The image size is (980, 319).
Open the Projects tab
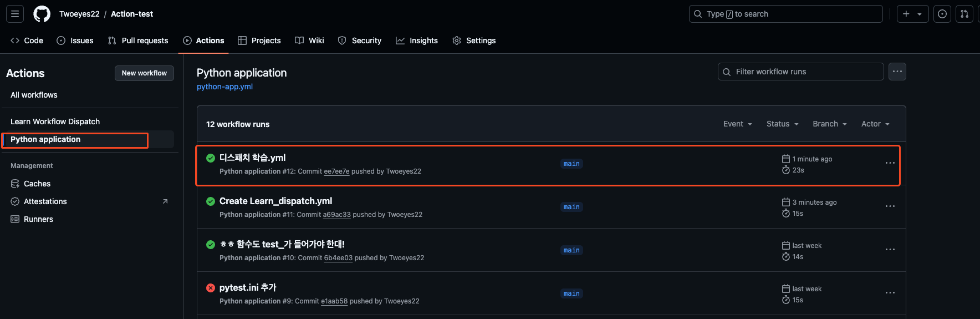point(259,40)
